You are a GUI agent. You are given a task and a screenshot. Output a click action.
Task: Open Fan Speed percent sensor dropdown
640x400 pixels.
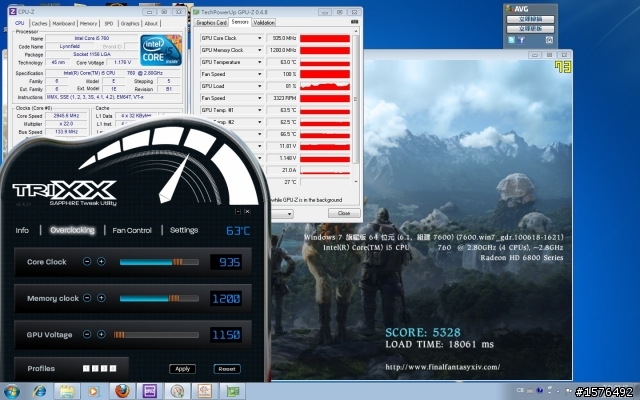pyautogui.click(x=259, y=74)
